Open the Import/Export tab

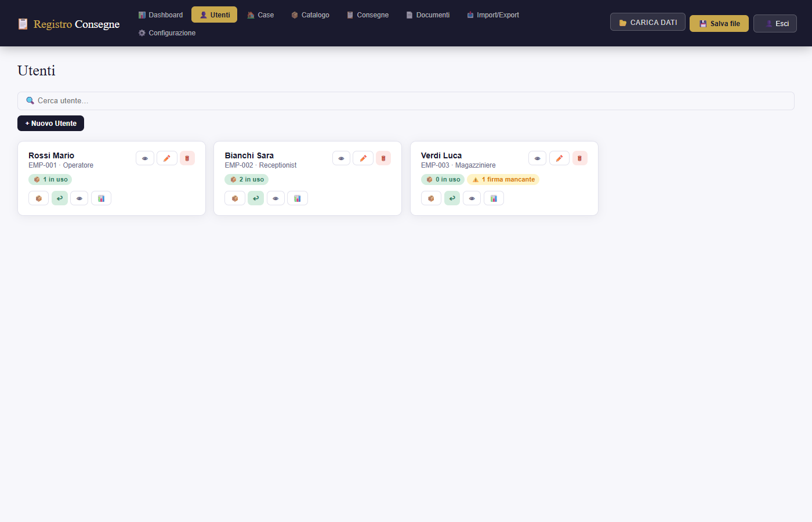(x=493, y=15)
